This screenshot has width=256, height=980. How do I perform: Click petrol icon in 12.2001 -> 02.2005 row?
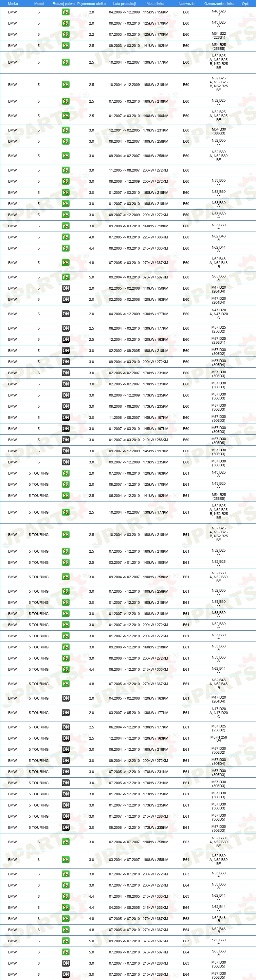65,130
